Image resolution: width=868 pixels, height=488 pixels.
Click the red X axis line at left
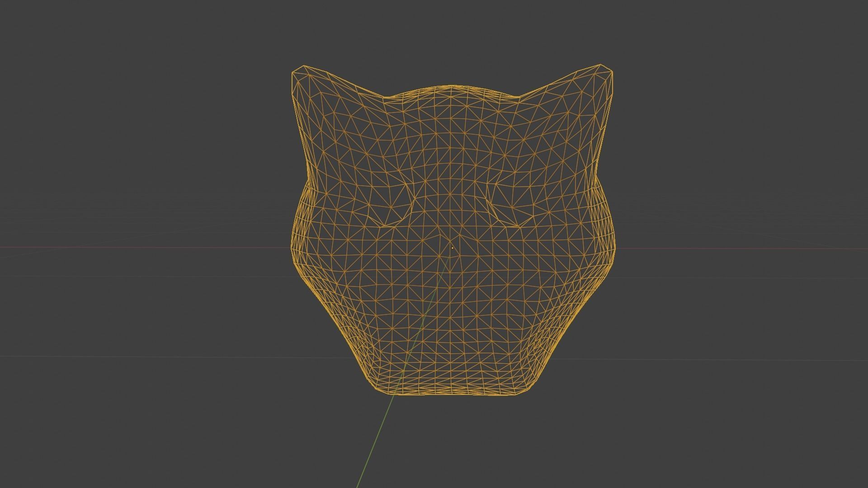(x=136, y=247)
